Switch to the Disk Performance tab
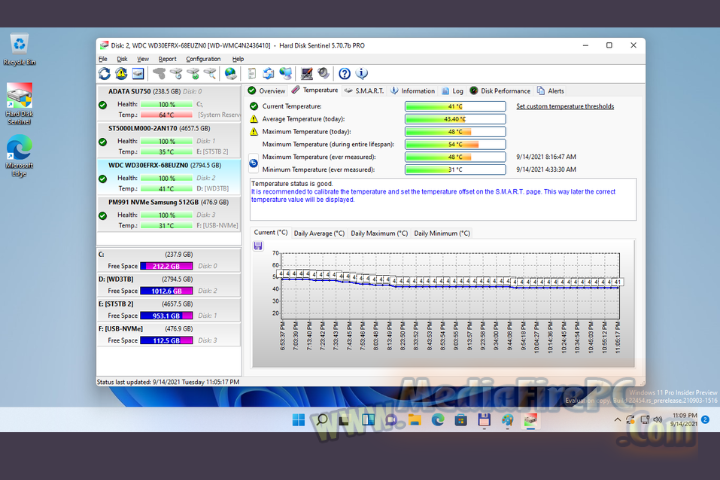Screen dimensions: 720x480 coord(500,91)
